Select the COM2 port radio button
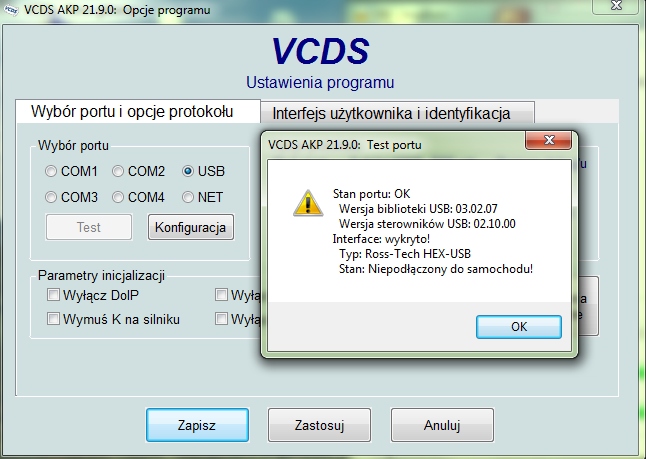 118,171
